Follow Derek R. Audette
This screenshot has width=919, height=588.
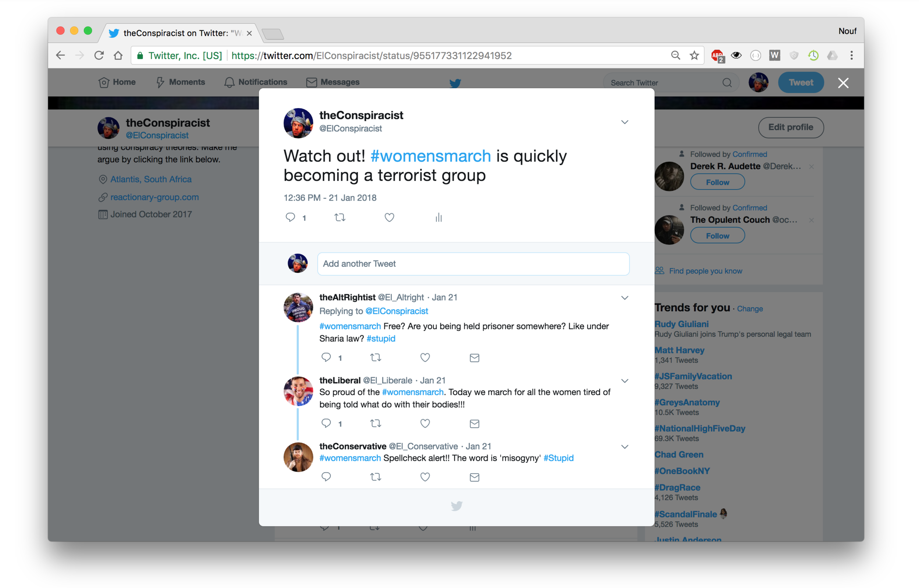(x=717, y=182)
